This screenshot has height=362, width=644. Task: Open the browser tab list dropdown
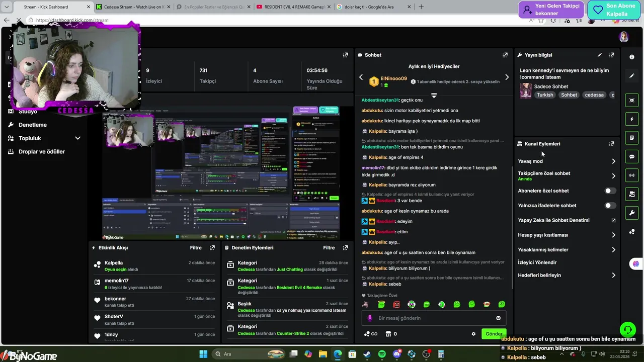click(7, 7)
